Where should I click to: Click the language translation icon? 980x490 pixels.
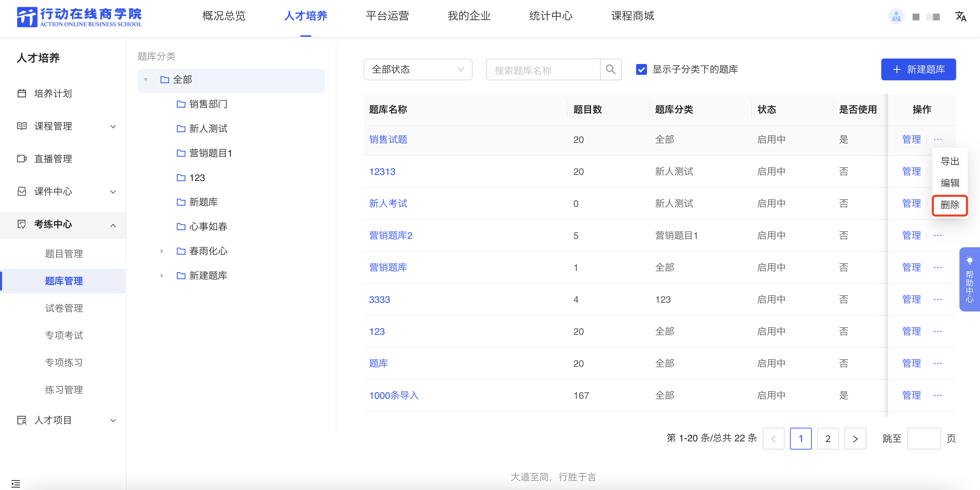(960, 17)
